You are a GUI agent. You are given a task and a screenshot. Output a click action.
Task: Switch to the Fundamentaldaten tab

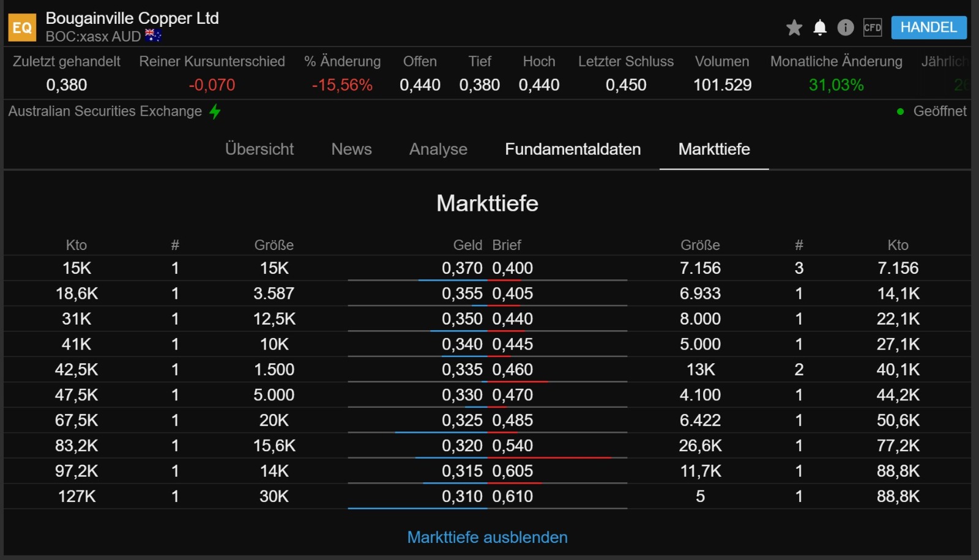point(573,149)
